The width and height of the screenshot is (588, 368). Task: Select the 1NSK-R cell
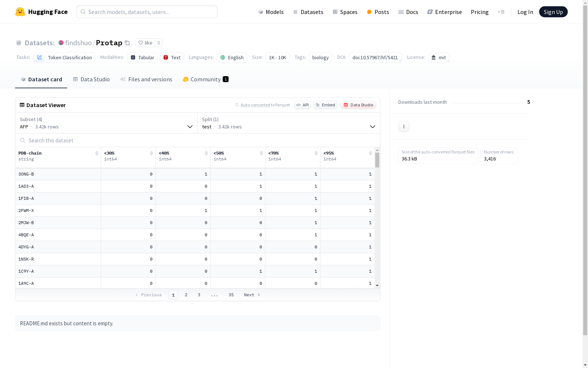tap(58, 259)
